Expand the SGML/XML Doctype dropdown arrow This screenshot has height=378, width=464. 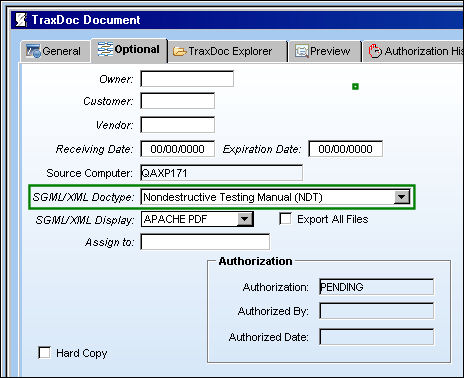(401, 197)
